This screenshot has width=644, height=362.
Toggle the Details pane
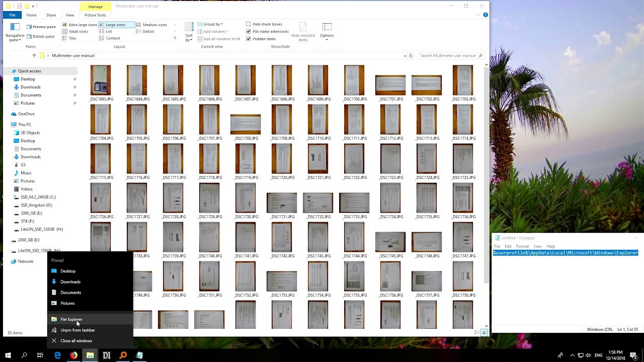(x=40, y=36)
